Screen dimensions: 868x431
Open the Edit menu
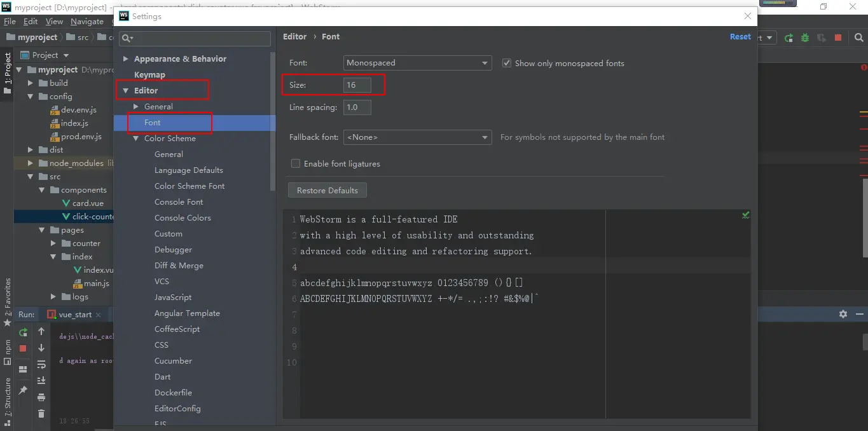click(31, 21)
